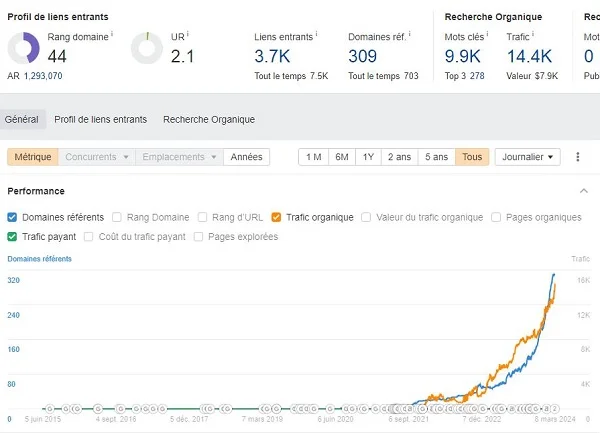Open the Emplacements dropdown
This screenshot has width=600, height=433.
coord(179,157)
